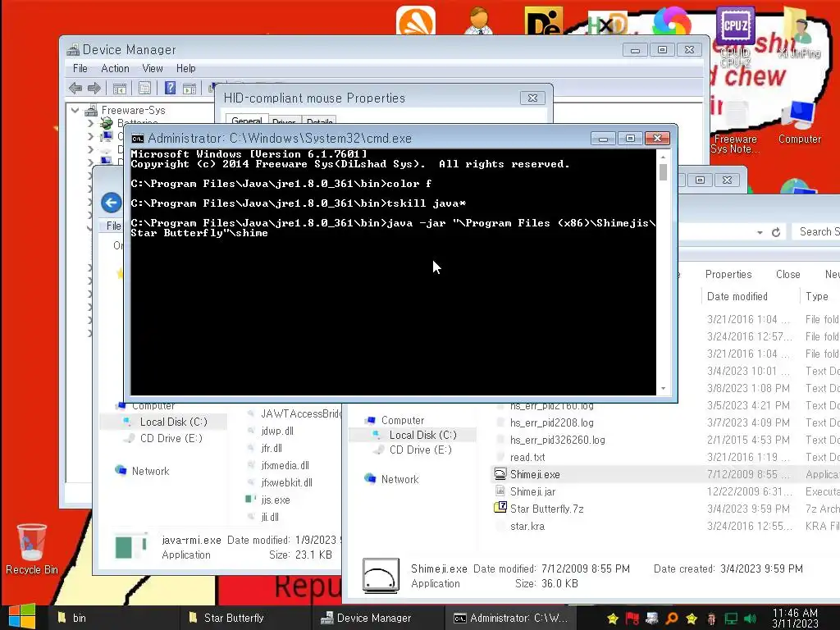Viewport: 840px width, 630px height.
Task: Click colorful pinwheel desktop icon
Action: pyautogui.click(x=672, y=21)
